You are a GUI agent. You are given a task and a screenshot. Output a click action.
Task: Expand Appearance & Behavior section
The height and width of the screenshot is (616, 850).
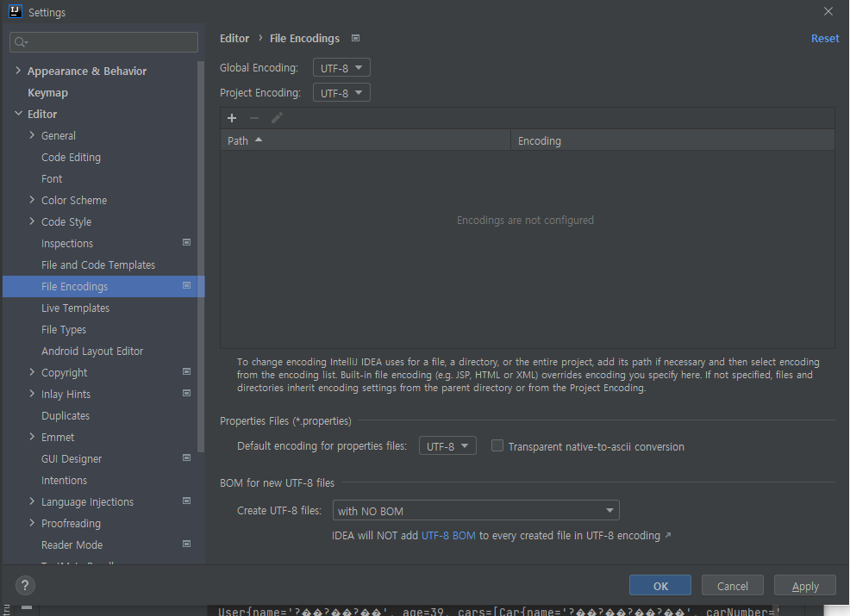pos(18,71)
